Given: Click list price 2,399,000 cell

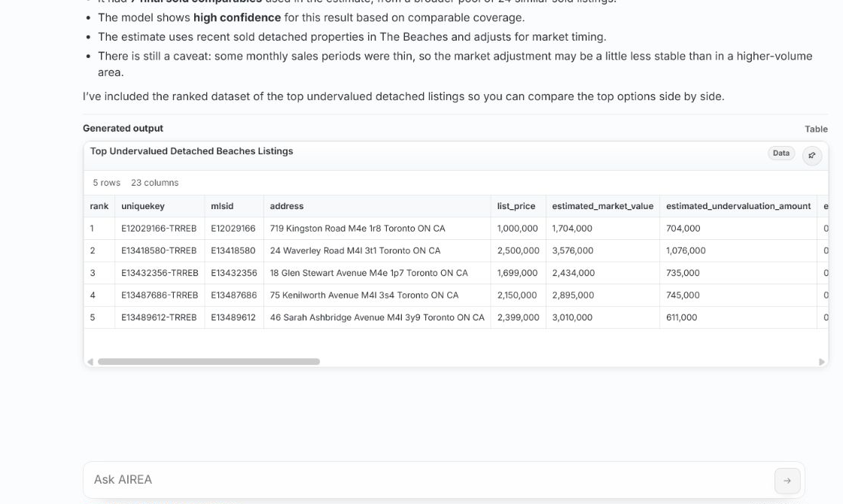Looking at the screenshot, I should 519,317.
